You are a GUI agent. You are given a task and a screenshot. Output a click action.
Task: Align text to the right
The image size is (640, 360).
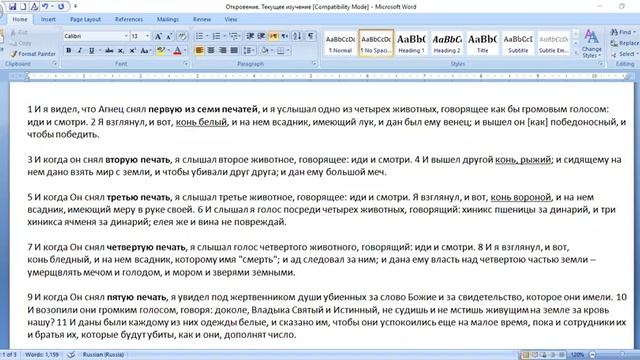[x=222, y=51]
